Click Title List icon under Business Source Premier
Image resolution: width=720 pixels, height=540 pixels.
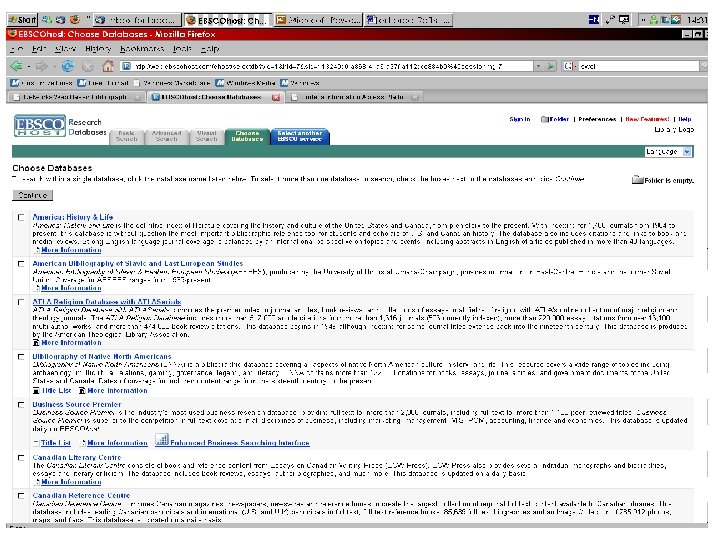coord(36,443)
